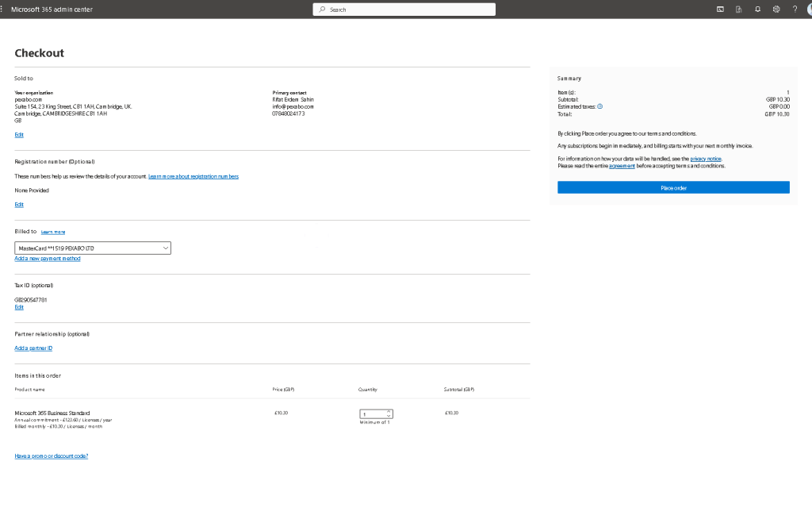This screenshot has width=812, height=523.
Task: Click the Total amount GBP 10.30
Action: click(777, 114)
